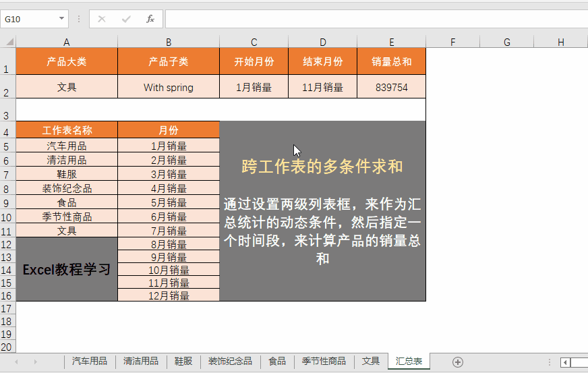This screenshot has width=588, height=373.
Task: Click the 月份 header cell
Action: tap(169, 130)
